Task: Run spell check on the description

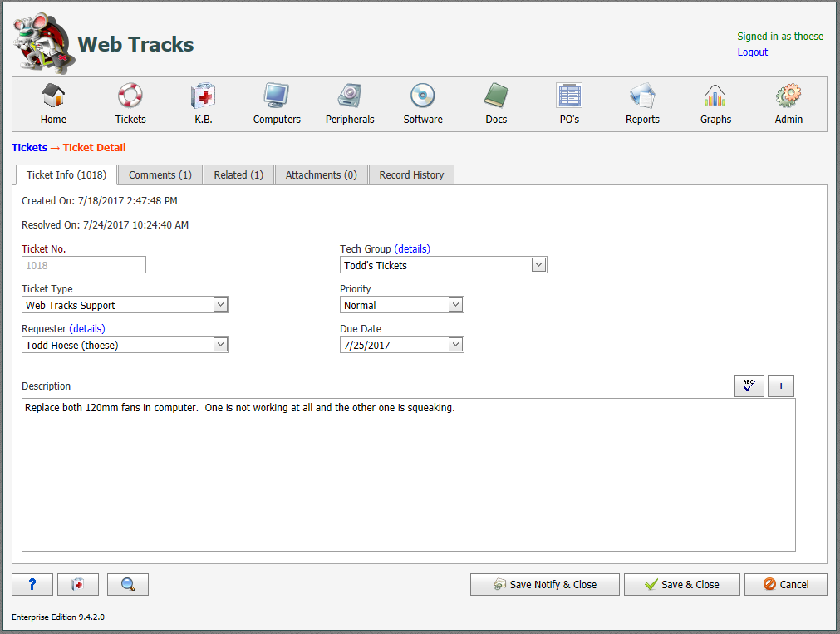Action: (749, 386)
